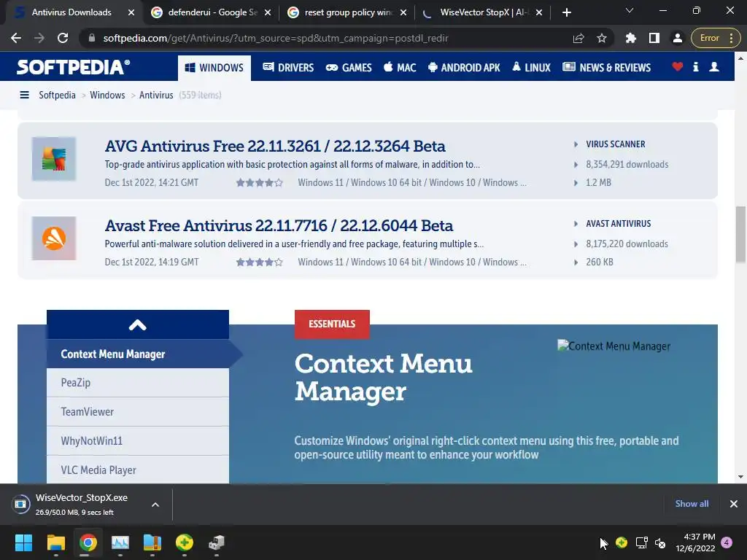Select TeamViewer in essentials list

coord(138,411)
